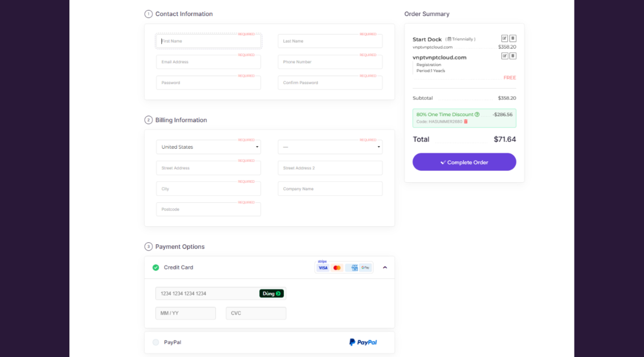Open the United States country dropdown
This screenshot has width=644, height=357.
208,147
